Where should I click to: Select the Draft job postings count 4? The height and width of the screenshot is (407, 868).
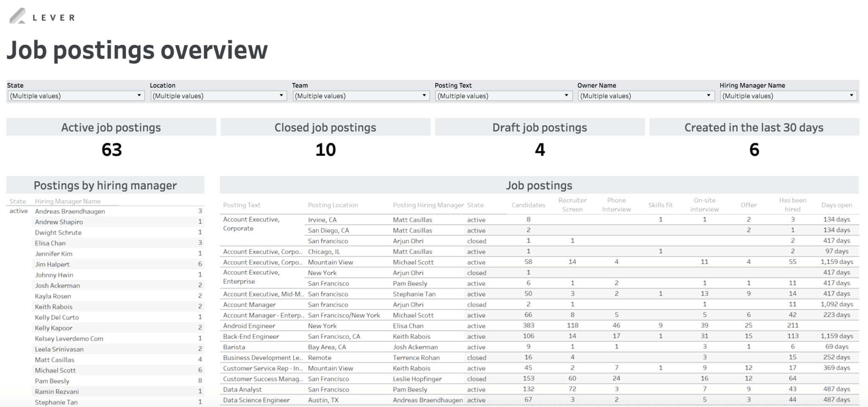coord(540,150)
